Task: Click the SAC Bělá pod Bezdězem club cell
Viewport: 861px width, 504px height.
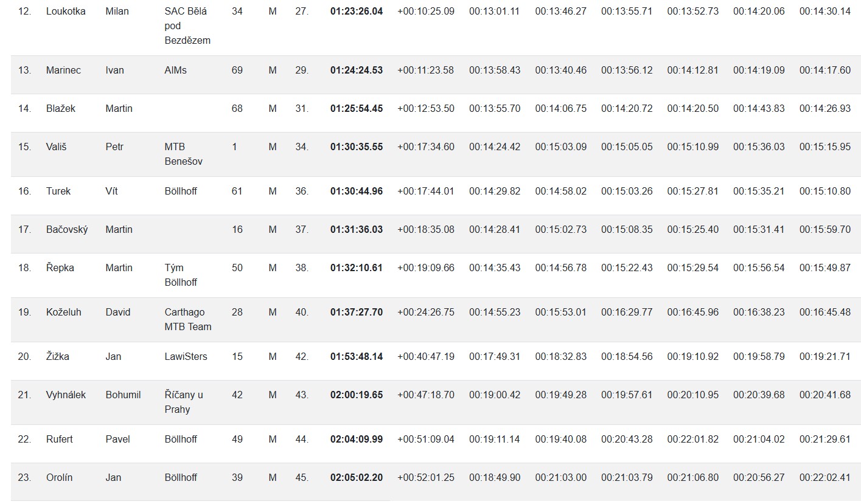Action: point(187,26)
